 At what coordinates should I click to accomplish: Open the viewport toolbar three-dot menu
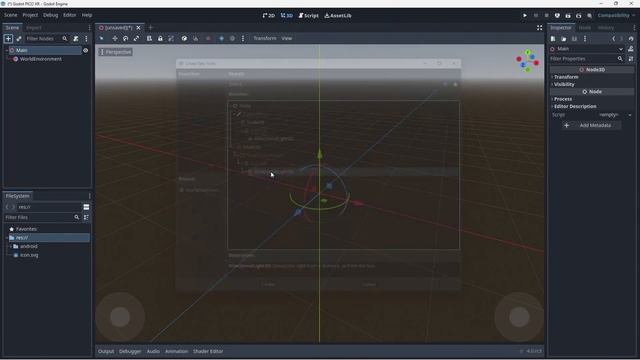(243, 38)
